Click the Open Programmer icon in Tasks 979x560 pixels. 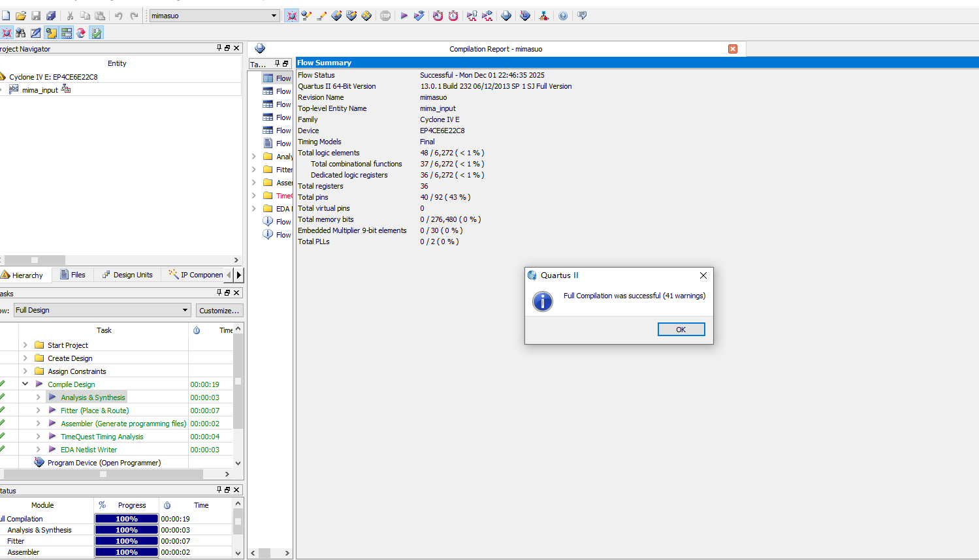coord(39,462)
